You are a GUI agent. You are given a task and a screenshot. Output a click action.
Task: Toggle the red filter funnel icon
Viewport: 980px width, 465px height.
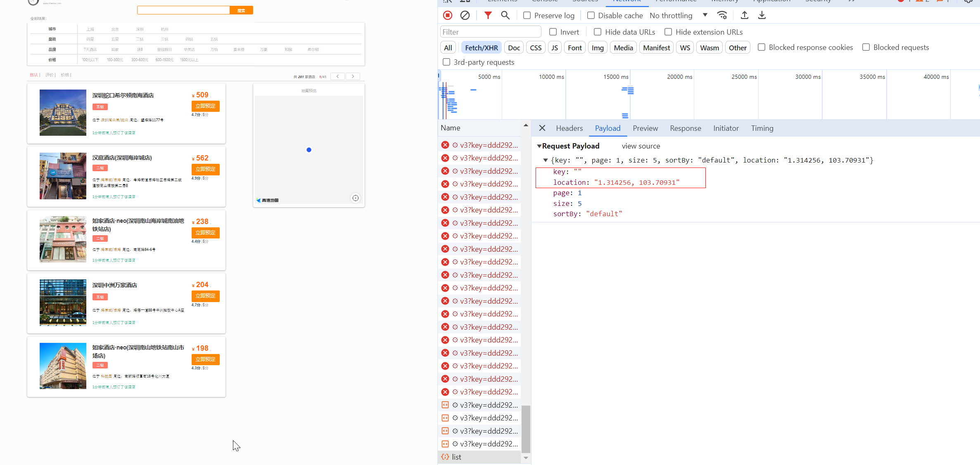[x=488, y=15]
